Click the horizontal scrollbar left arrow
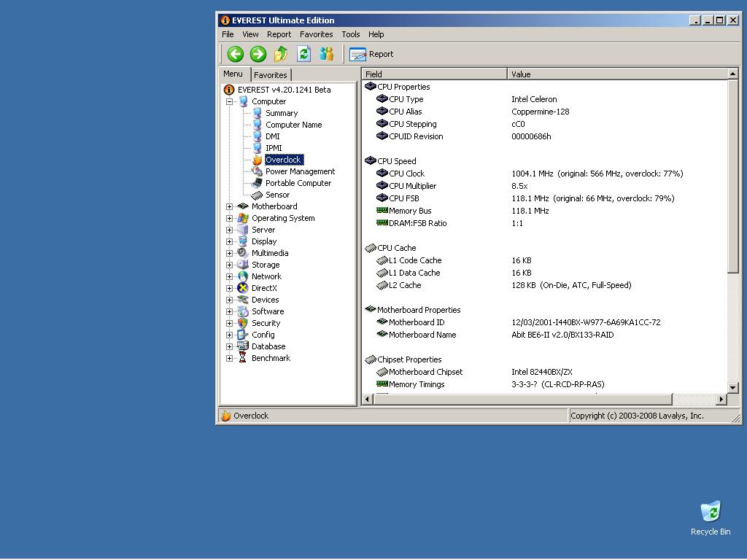 coord(368,399)
